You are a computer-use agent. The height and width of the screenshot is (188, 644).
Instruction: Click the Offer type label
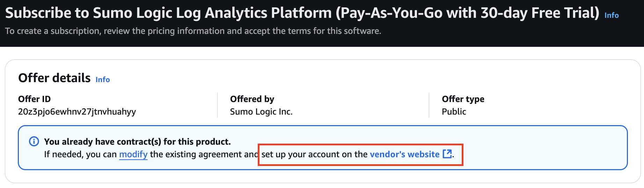(463, 99)
